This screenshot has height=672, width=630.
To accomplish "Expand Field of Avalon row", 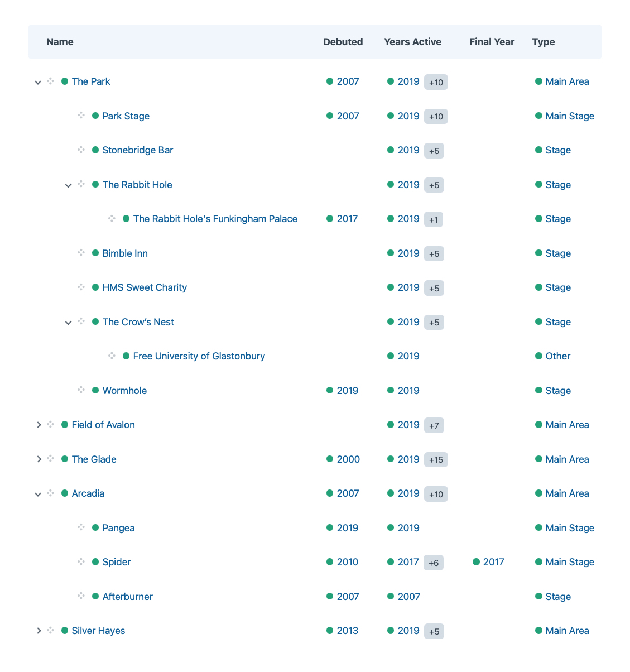I will coord(39,425).
